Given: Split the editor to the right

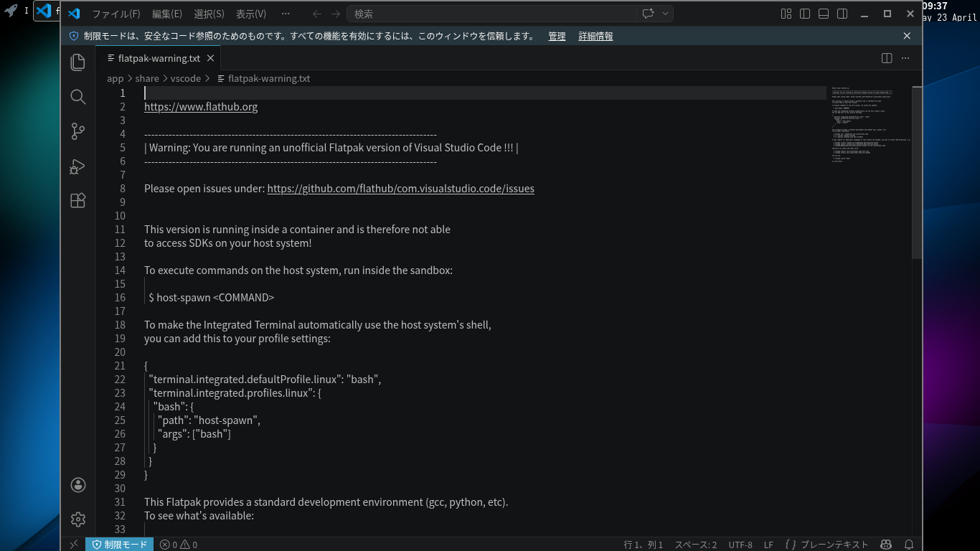Looking at the screenshot, I should 887,58.
